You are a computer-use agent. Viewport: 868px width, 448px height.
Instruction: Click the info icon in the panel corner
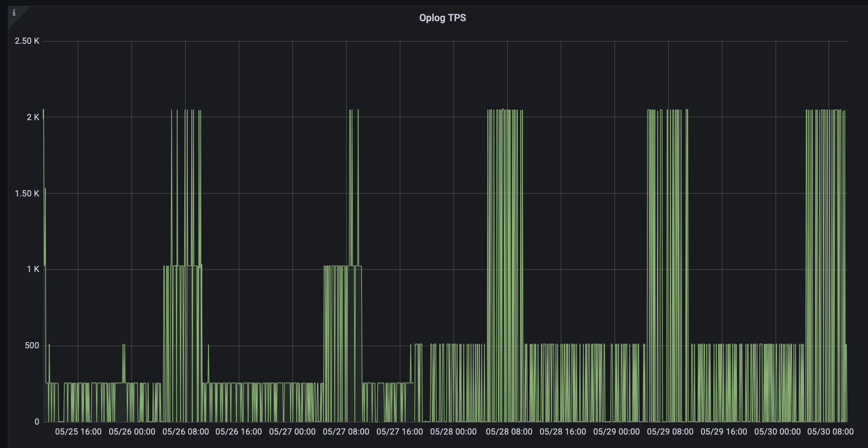(14, 13)
